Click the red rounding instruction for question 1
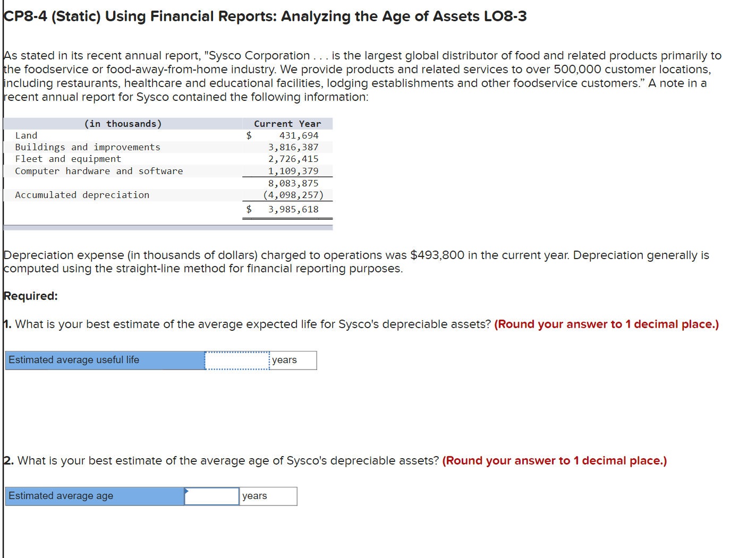 click(x=606, y=324)
